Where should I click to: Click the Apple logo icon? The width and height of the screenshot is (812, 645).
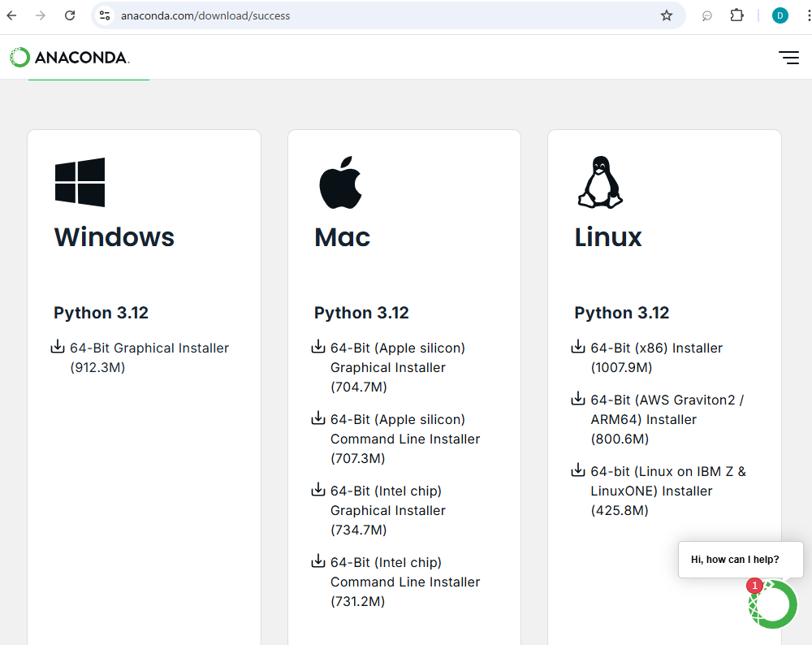coord(340,182)
